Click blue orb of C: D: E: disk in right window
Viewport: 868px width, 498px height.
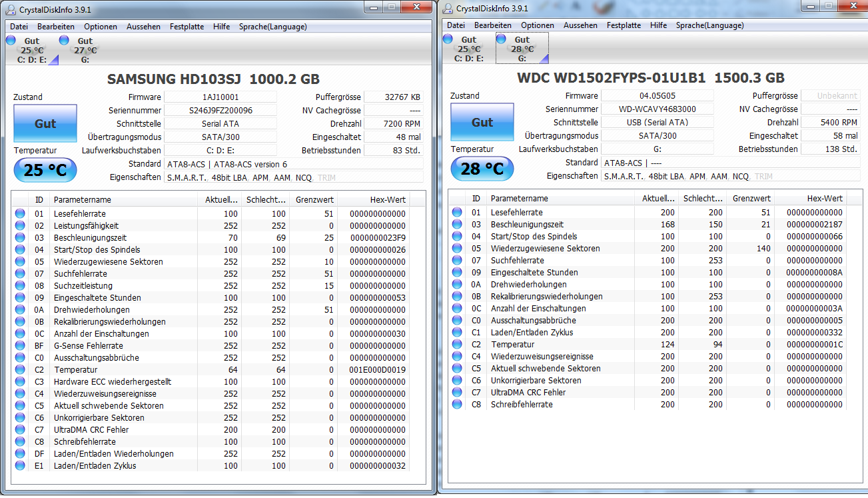coord(448,39)
